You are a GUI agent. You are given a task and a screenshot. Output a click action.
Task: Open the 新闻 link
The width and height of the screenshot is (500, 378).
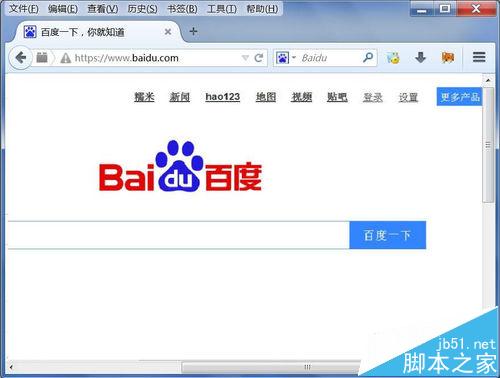[180, 97]
